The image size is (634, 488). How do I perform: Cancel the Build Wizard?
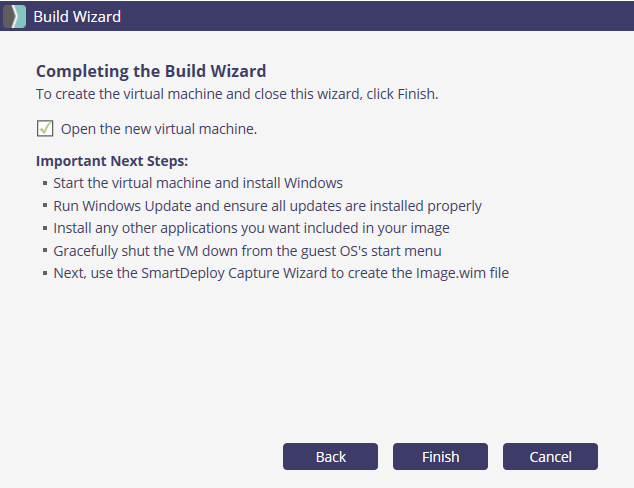550,457
